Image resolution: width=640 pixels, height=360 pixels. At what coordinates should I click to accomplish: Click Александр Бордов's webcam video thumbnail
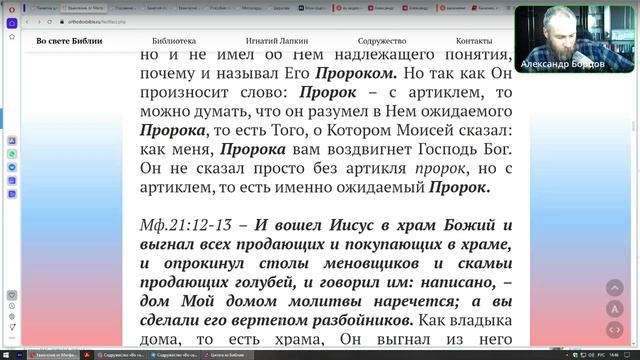tap(575, 39)
